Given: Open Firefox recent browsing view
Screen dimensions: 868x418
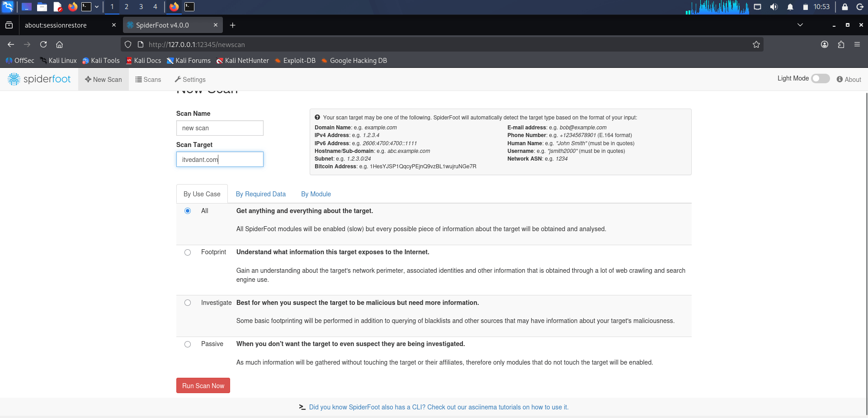Looking at the screenshot, I should coord(9,25).
